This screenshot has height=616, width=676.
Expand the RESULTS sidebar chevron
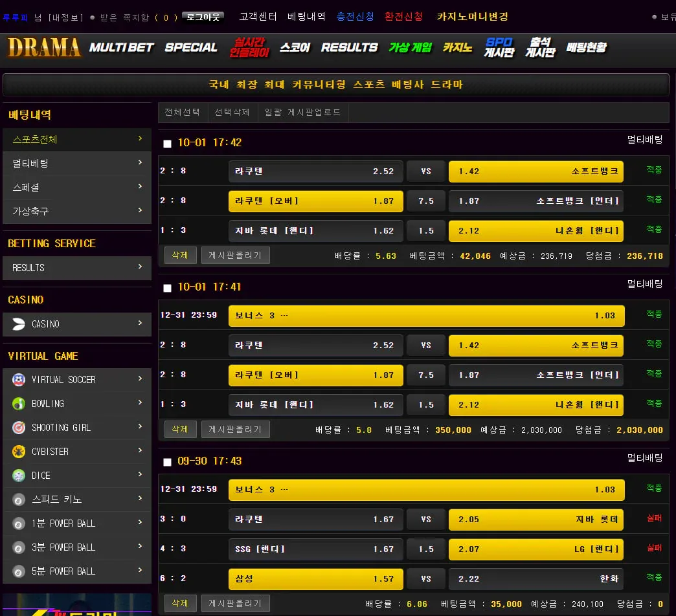click(x=140, y=267)
